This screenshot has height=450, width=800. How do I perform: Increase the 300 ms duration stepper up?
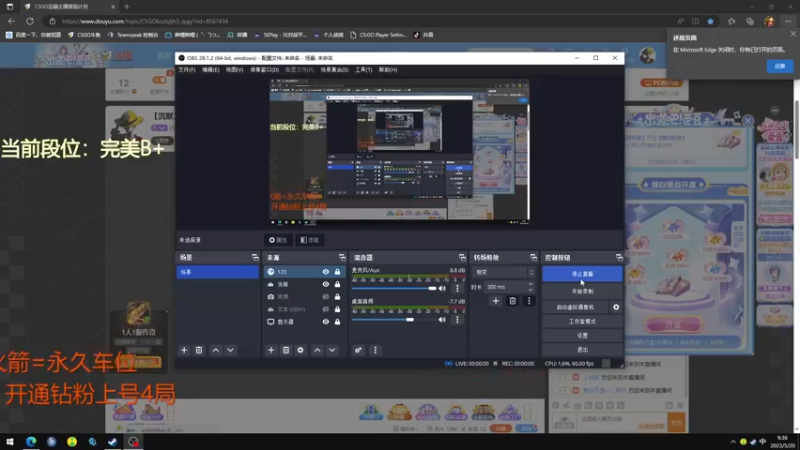(x=531, y=284)
